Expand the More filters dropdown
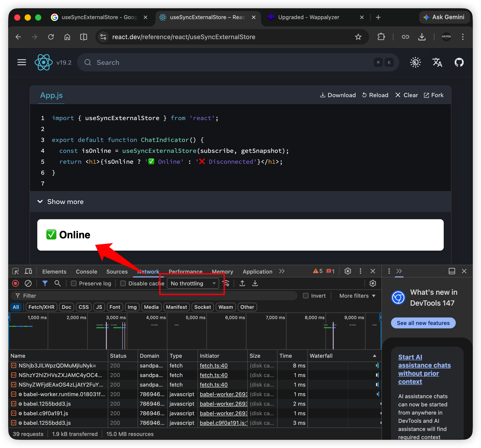Viewport: 481px width, 448px height. (x=357, y=296)
